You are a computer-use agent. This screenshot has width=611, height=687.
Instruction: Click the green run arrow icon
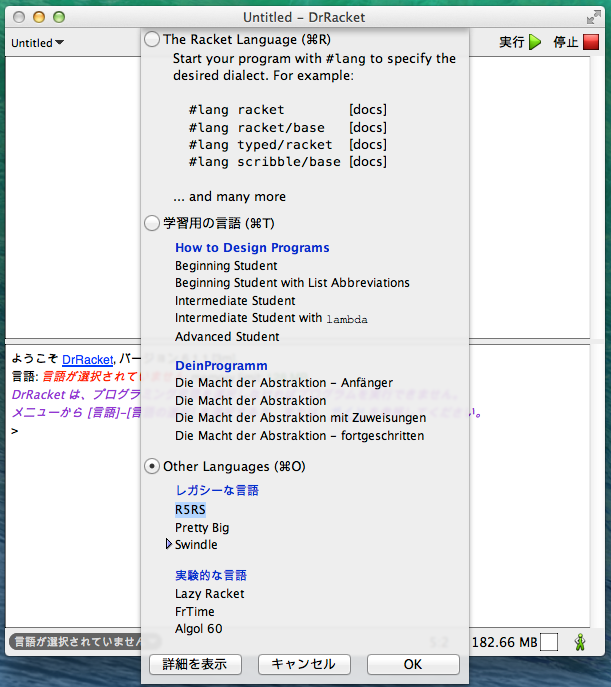tap(535, 42)
